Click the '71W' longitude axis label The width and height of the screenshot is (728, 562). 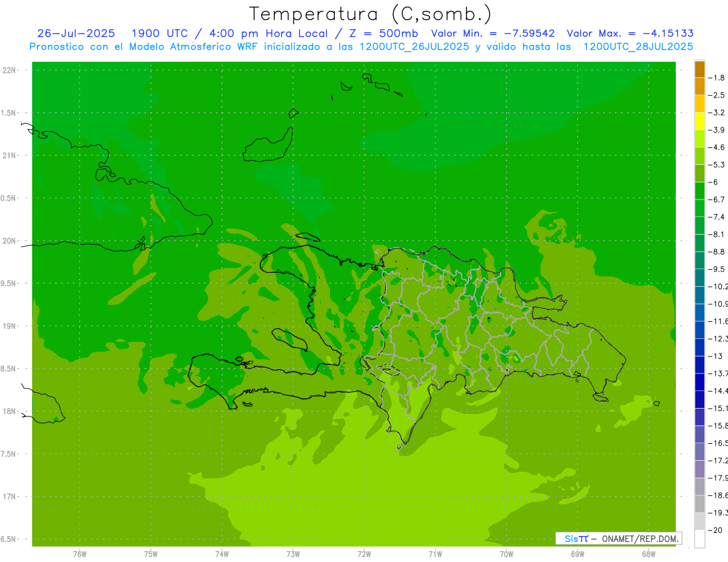coord(435,554)
